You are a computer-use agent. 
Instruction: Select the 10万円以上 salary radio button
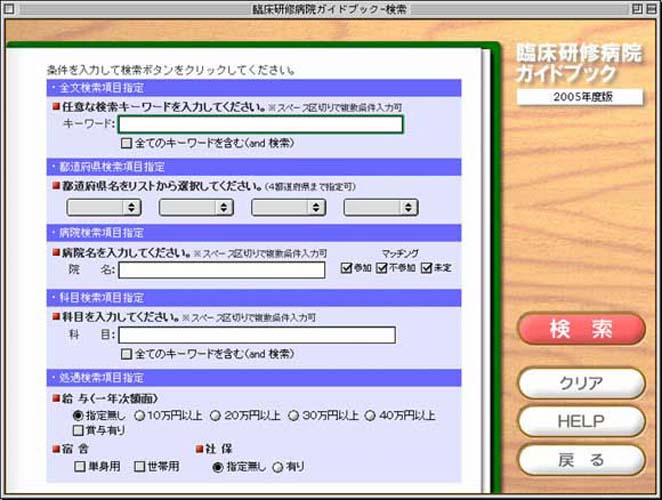point(140,415)
